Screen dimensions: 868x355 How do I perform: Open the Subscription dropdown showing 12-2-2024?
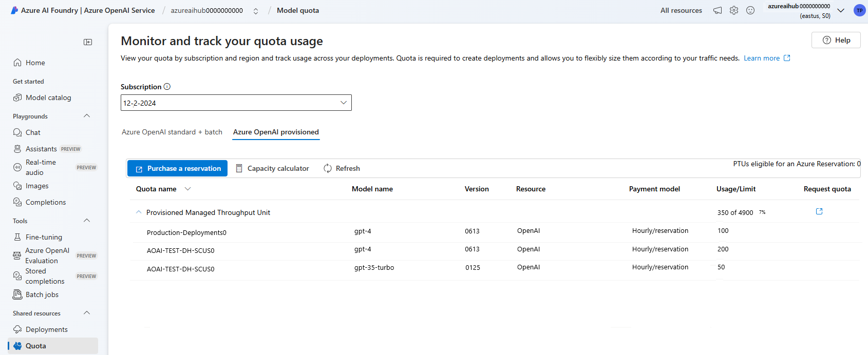pyautogui.click(x=236, y=103)
